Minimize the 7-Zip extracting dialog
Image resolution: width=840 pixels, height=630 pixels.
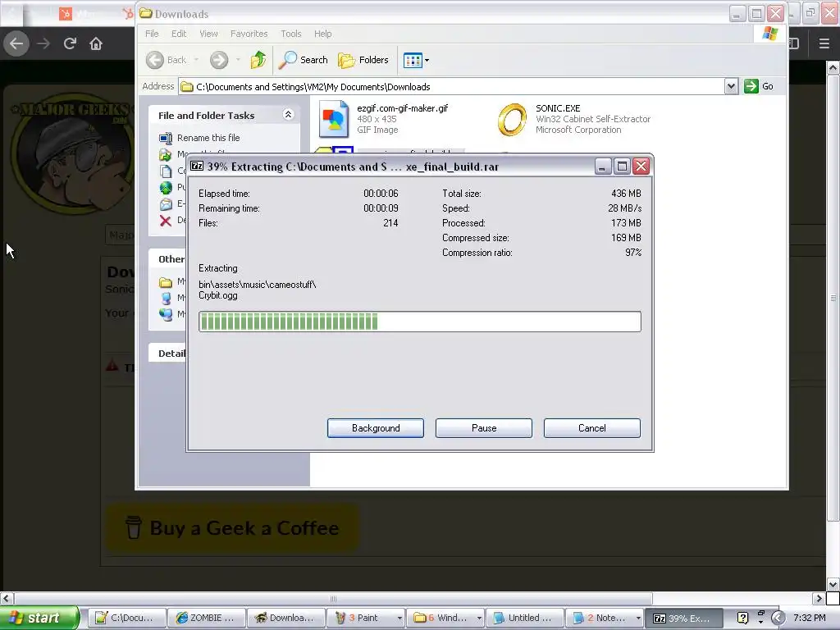[603, 166]
